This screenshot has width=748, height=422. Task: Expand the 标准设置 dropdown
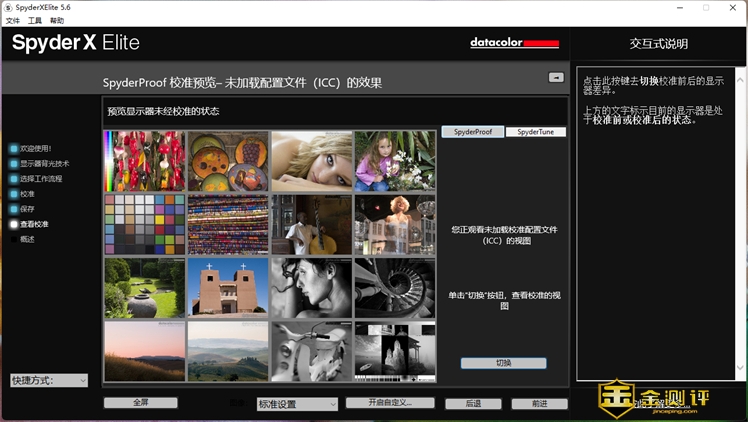point(297,404)
